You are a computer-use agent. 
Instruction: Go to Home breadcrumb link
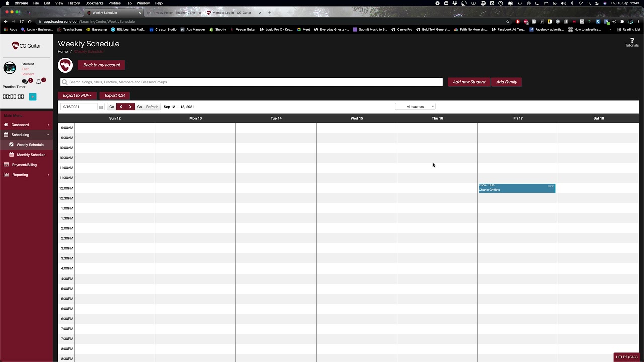(62, 51)
